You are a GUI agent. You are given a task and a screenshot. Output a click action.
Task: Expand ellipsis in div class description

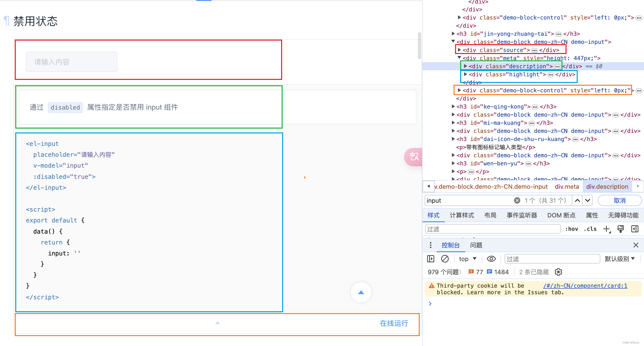(557, 67)
